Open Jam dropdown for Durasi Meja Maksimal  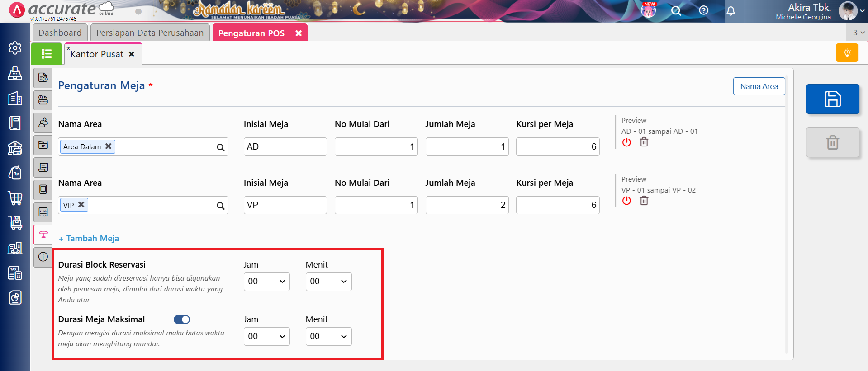point(266,337)
